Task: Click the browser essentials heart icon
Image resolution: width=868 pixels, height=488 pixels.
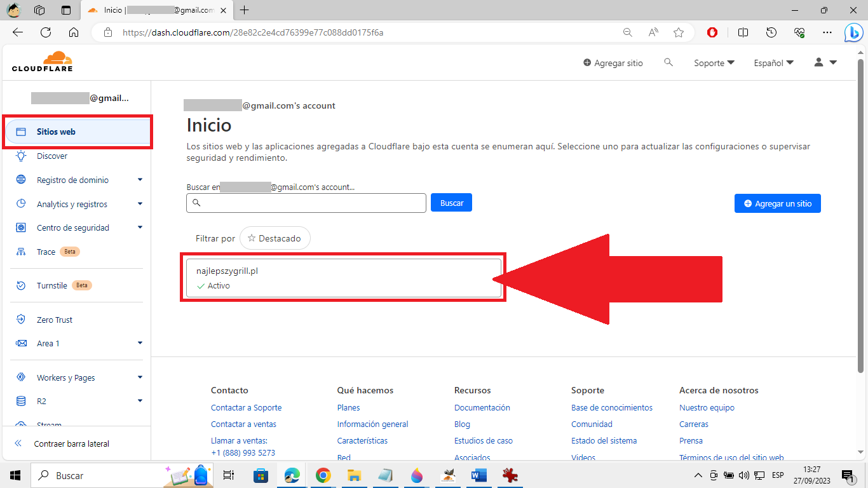Action: point(799,32)
